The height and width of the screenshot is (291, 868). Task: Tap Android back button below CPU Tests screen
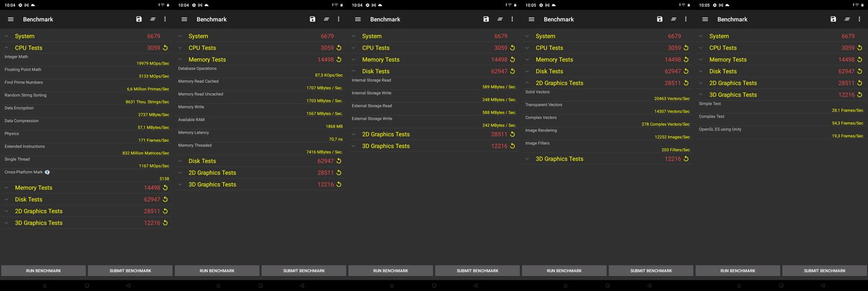129,285
